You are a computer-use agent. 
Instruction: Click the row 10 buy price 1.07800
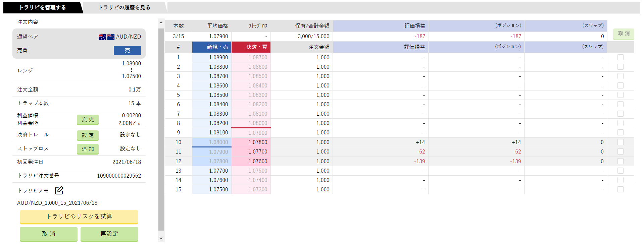pyautogui.click(x=258, y=142)
